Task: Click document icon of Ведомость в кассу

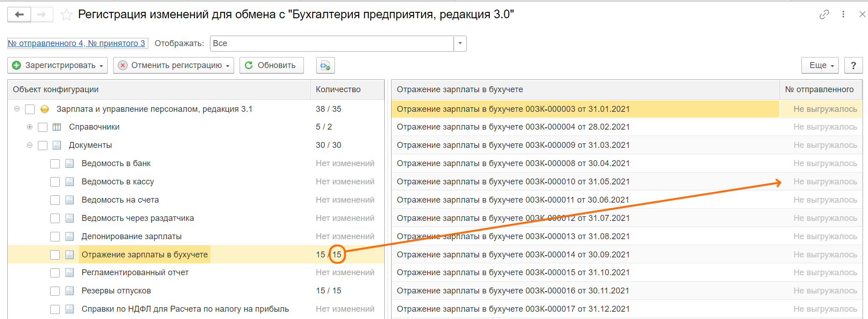Action: [70, 182]
